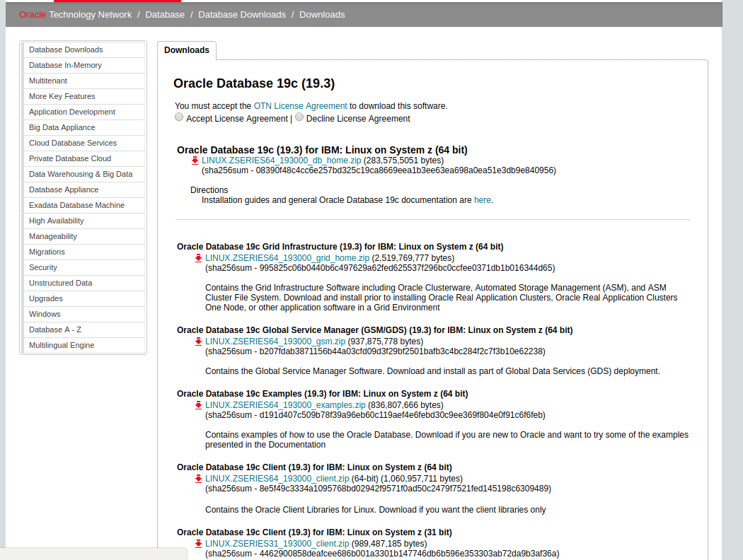Screen dimensions: 743x560
Task: Select Accept License Agreement radio button
Action: tap(178, 117)
